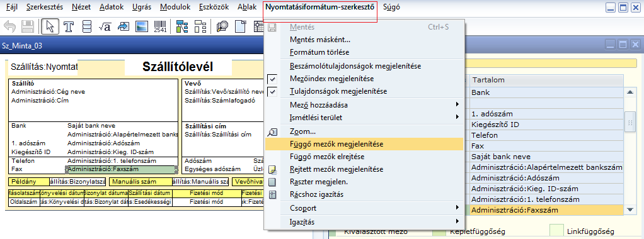Click the 'Adminisztráció:Cég neve' field on the form
644x239 pixels.
coord(48,92)
